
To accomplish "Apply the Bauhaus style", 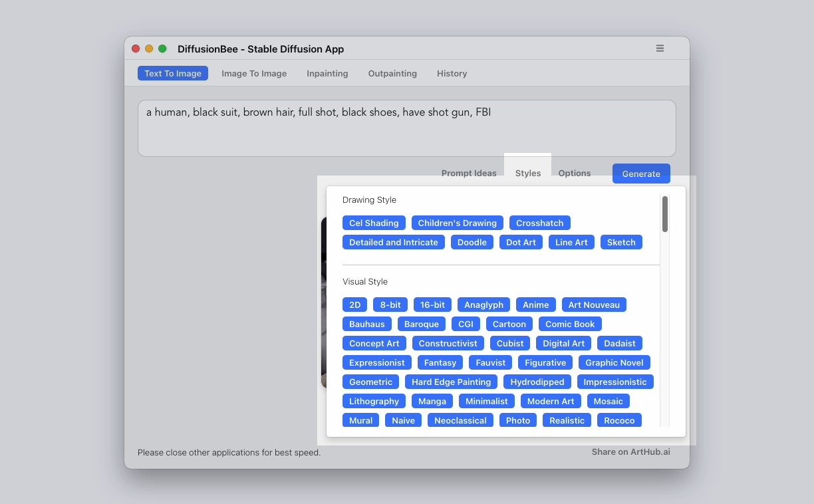I will tap(367, 324).
